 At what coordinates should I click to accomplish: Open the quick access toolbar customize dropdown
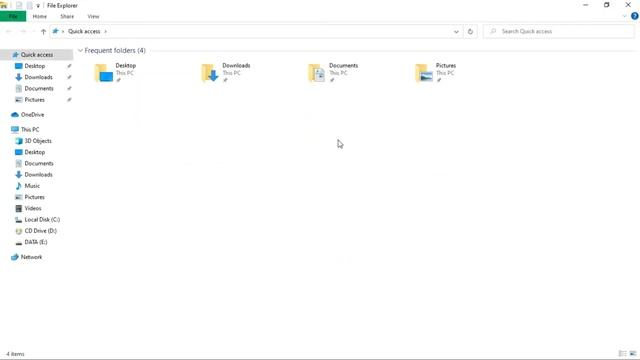(38, 6)
